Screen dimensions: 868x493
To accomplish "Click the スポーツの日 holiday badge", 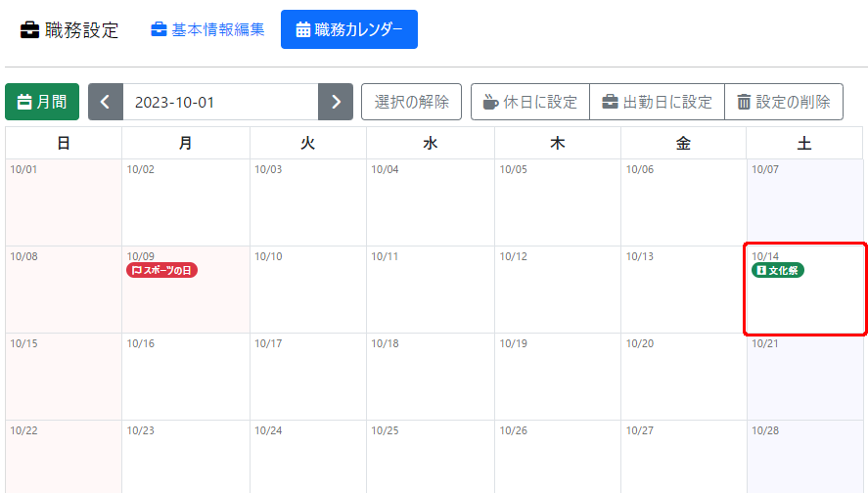I will click(x=161, y=270).
